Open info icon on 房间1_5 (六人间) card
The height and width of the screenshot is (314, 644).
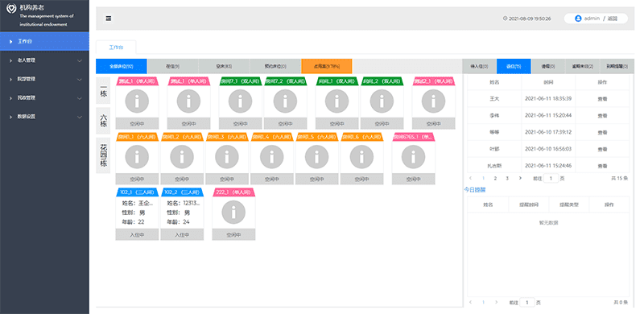pos(316,156)
